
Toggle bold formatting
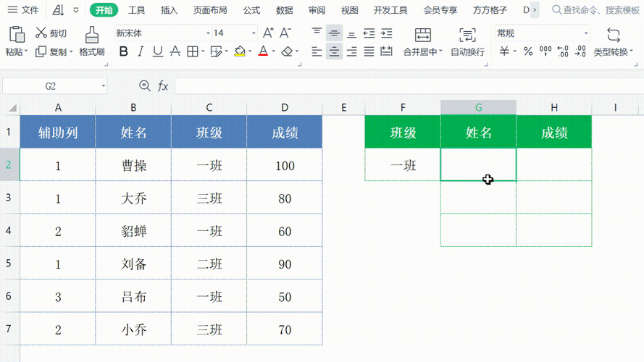(123, 51)
